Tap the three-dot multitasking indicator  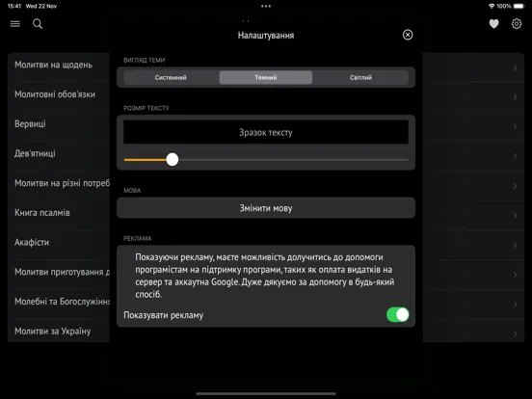click(x=266, y=6)
